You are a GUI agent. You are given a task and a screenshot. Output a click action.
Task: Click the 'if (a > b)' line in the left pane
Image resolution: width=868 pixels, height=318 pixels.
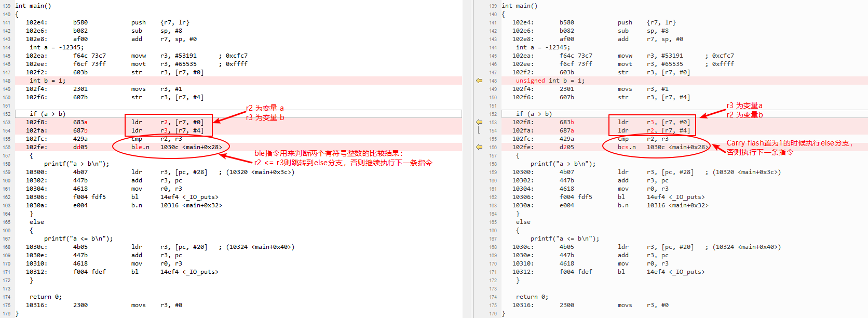(x=47, y=114)
